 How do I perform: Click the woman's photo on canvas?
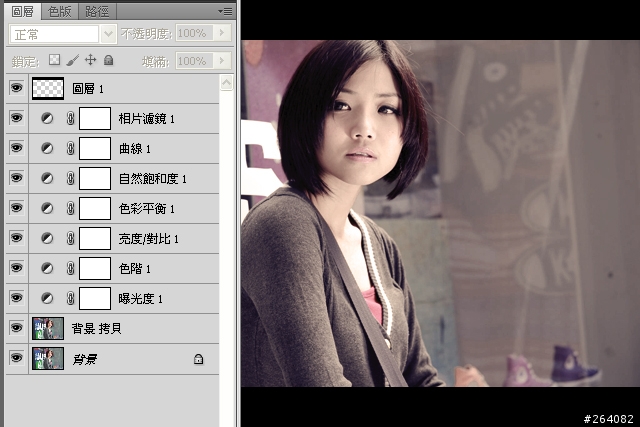tap(440, 213)
